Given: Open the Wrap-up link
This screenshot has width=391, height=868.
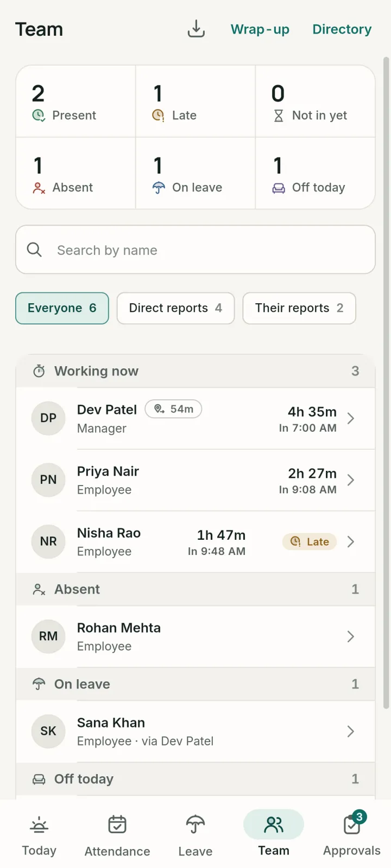Looking at the screenshot, I should 260,29.
